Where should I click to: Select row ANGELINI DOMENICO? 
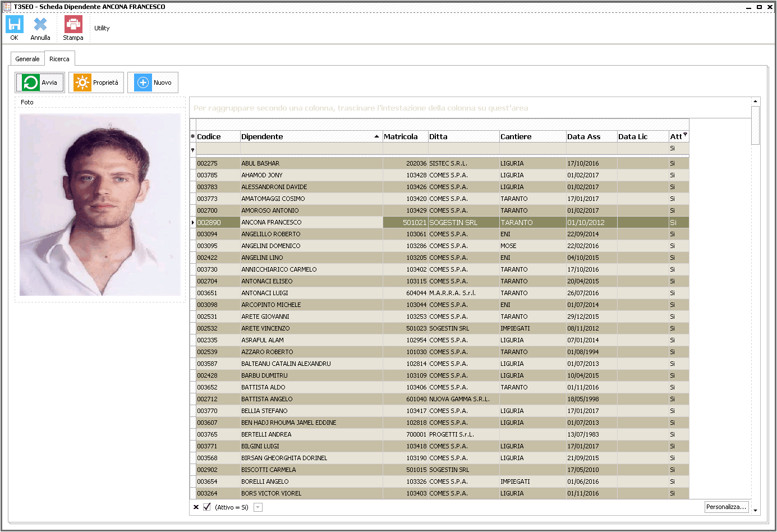tap(442, 246)
